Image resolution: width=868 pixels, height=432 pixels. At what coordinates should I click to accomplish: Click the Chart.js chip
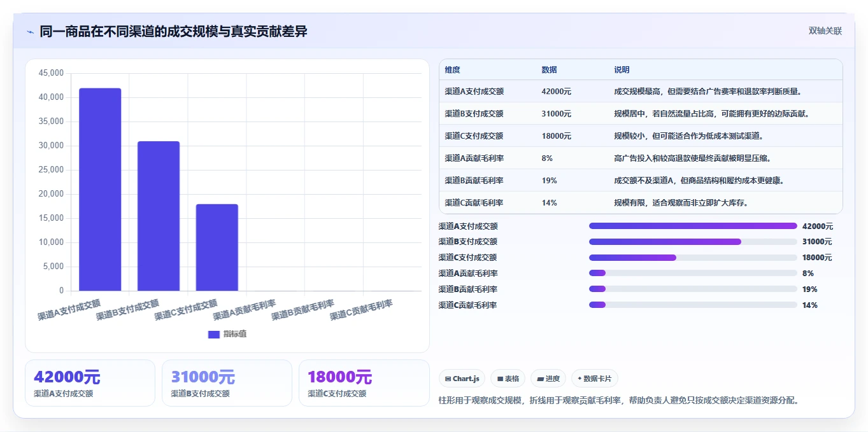(x=462, y=379)
